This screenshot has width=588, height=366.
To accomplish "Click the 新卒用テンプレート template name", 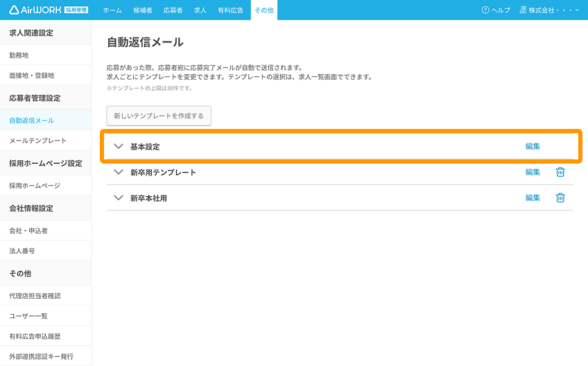I will 163,173.
